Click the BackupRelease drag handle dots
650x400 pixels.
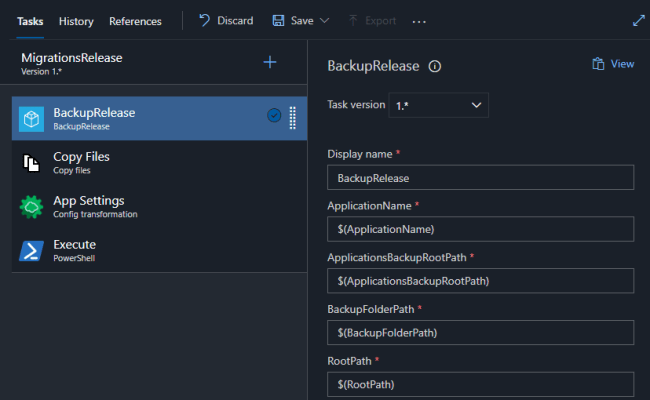coord(293,118)
